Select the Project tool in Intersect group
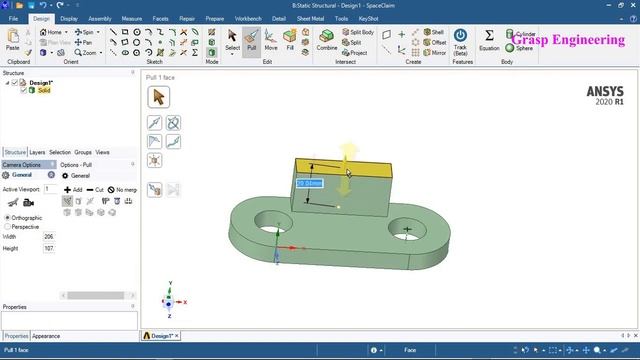 [355, 53]
